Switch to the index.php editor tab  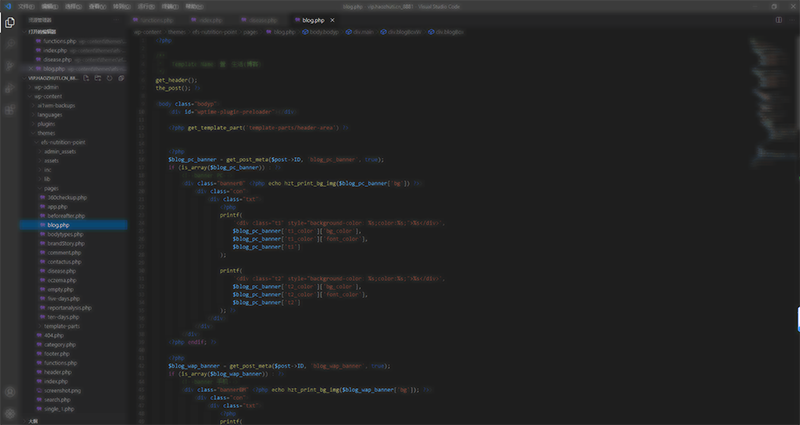[210, 20]
